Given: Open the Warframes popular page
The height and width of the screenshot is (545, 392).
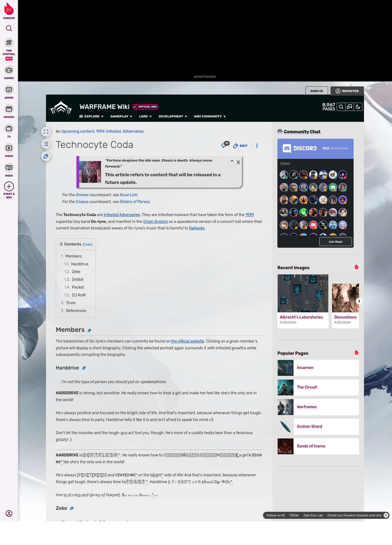Looking at the screenshot, I should coord(318,407).
